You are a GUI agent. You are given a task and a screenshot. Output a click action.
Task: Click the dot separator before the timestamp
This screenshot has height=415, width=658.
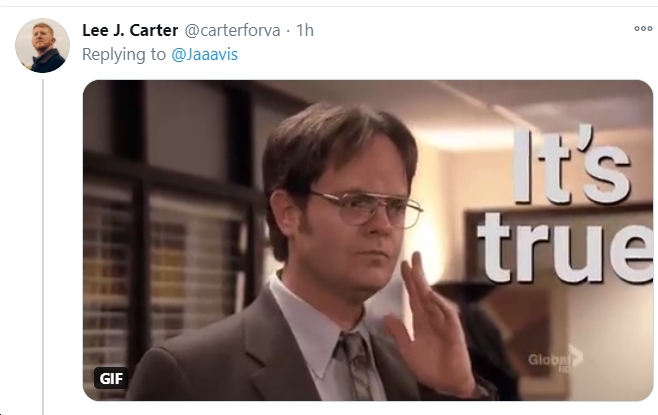coord(288,31)
